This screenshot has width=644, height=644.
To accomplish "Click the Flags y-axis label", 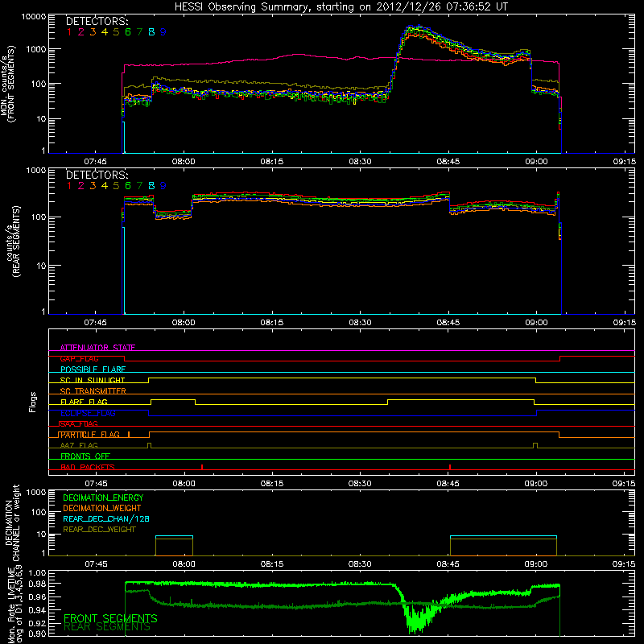I will [32, 402].
